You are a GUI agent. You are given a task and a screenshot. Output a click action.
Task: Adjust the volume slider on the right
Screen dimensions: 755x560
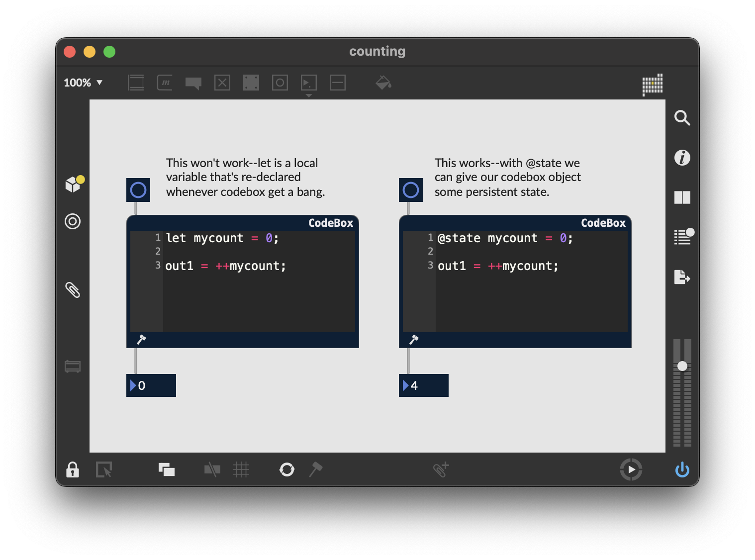point(682,366)
